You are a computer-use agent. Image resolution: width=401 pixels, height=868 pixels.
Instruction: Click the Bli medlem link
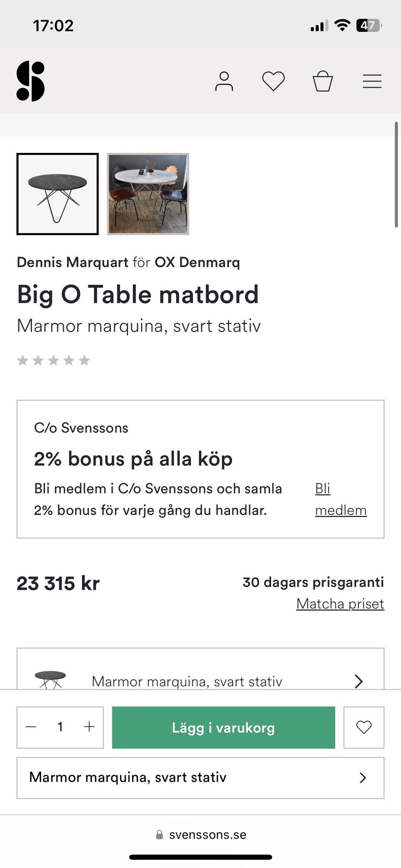[x=340, y=499]
